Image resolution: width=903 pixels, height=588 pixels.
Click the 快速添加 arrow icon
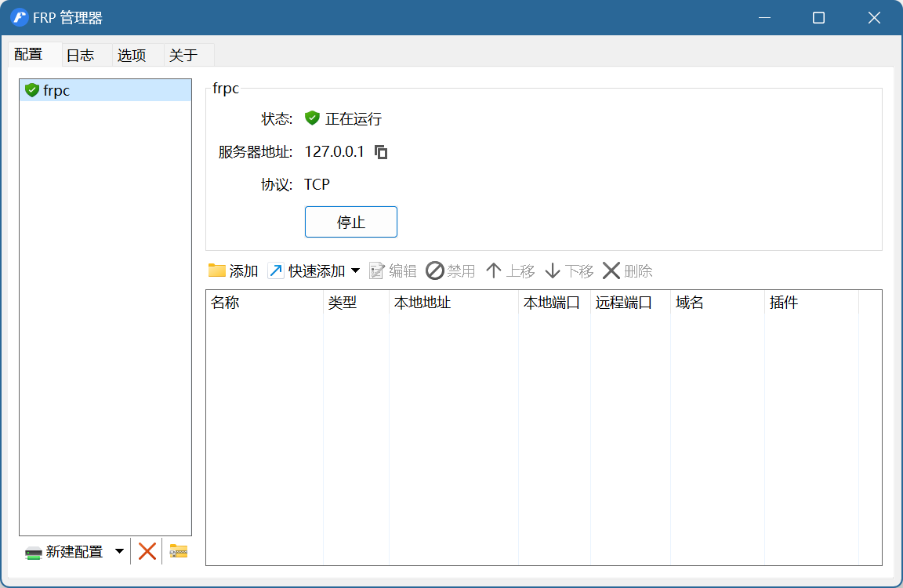276,271
